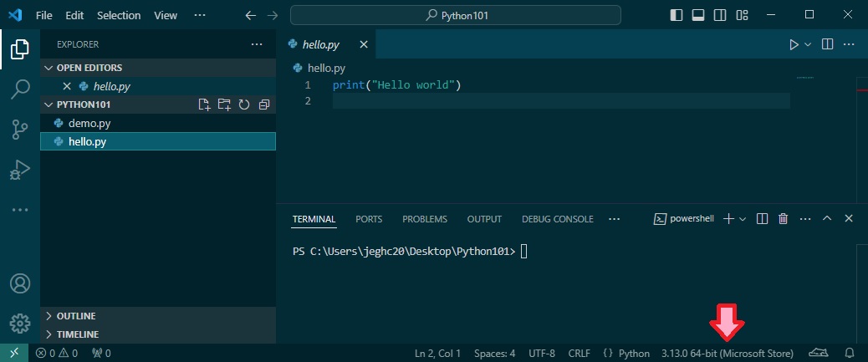Open the run button dropdown arrow
This screenshot has width=868, height=362.
pyautogui.click(x=808, y=44)
